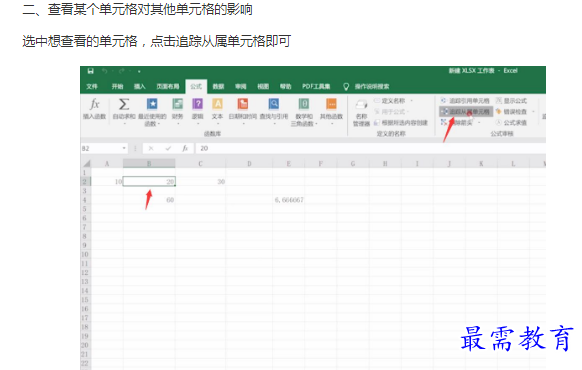
Task: Switch to the 插入 ribbon tab
Action: (140, 86)
